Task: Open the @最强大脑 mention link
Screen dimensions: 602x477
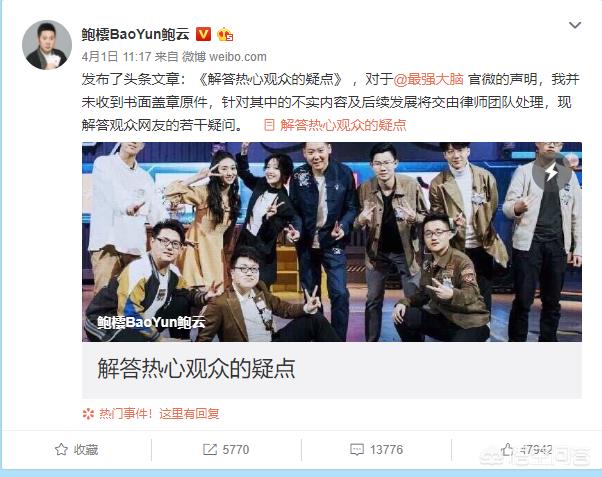Action: [429, 80]
